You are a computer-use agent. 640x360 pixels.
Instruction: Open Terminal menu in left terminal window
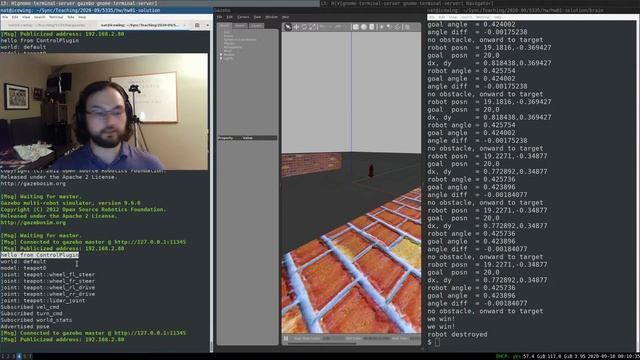pos(56,17)
